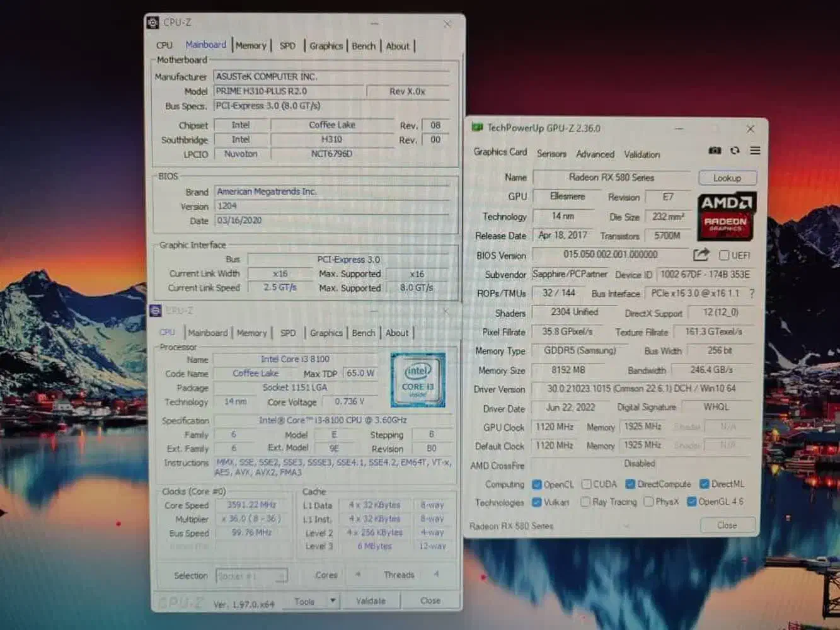
Task: Open the GPU-Z hamburger menu
Action: click(755, 151)
